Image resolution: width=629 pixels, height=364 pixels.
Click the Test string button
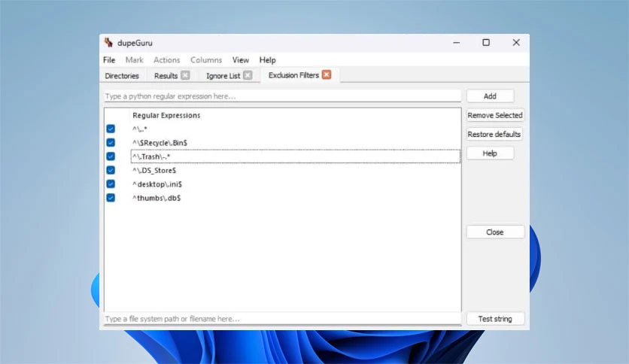point(495,319)
